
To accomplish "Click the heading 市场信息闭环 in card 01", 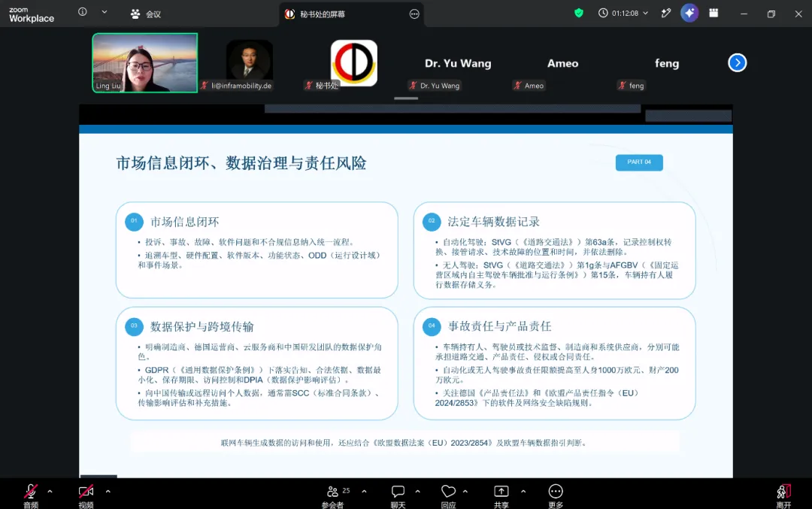I will [185, 222].
